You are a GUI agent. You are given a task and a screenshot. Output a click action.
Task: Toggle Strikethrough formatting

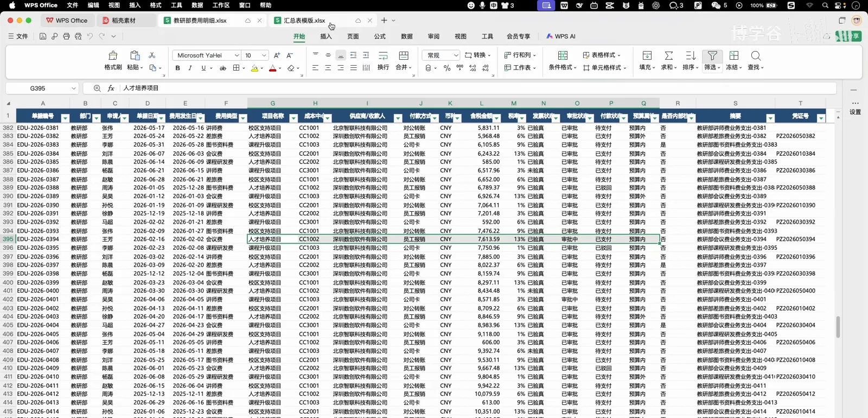pyautogui.click(x=222, y=68)
